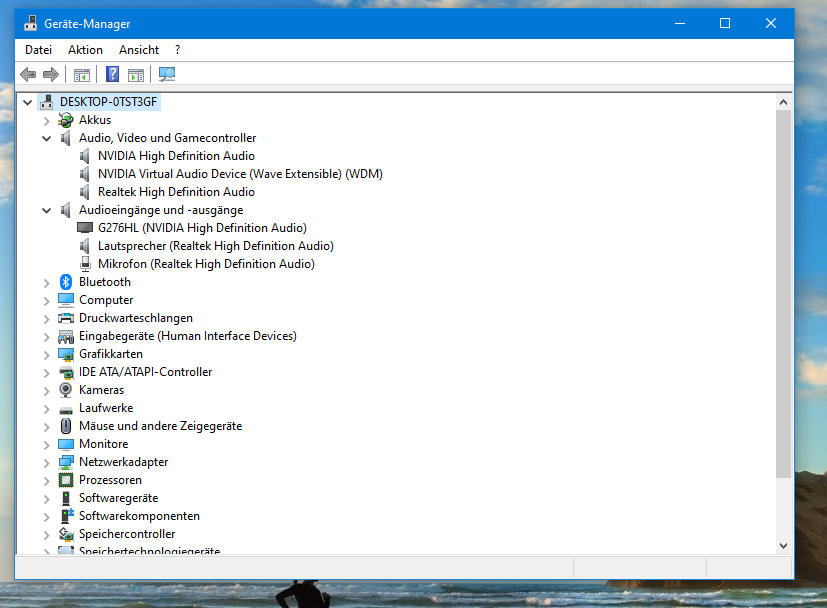Click the Druckwarteschlangen printer icon
The width and height of the screenshot is (827, 608).
65,318
